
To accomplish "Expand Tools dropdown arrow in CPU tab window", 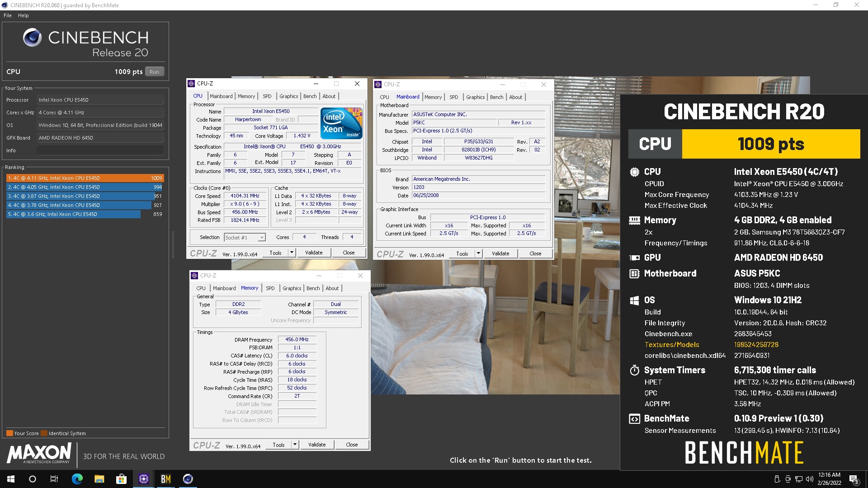I will click(292, 253).
